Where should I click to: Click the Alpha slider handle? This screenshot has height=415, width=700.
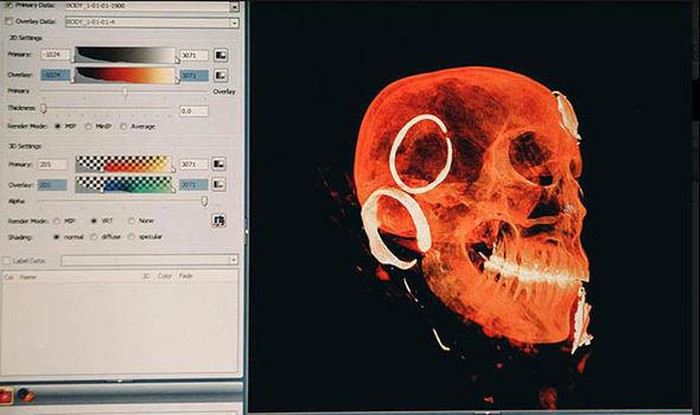204,201
